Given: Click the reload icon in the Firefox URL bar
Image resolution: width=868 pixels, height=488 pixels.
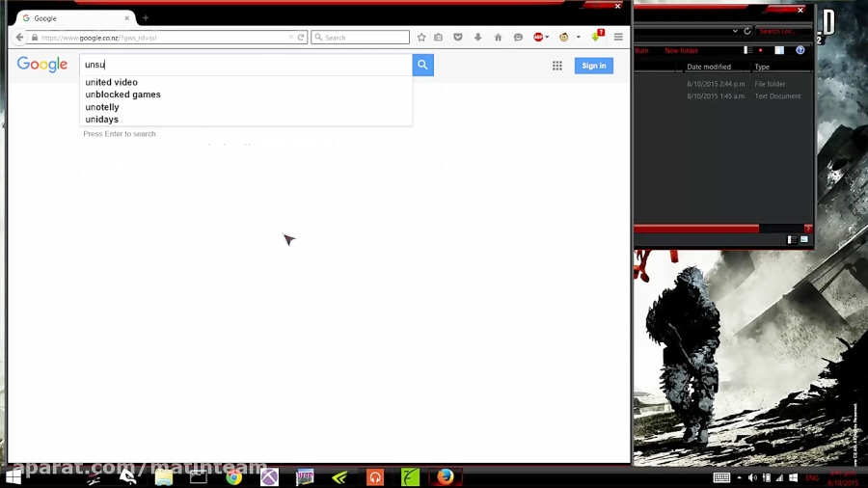Looking at the screenshot, I should 301,38.
